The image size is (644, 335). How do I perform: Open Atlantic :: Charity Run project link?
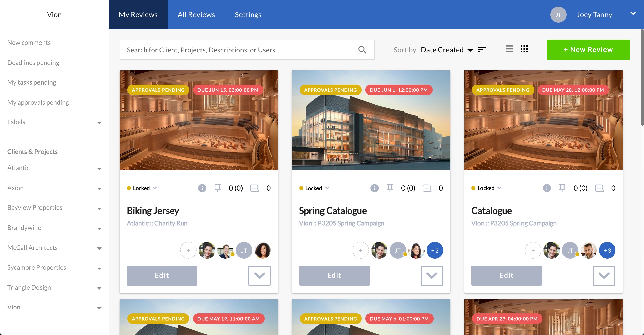point(157,223)
